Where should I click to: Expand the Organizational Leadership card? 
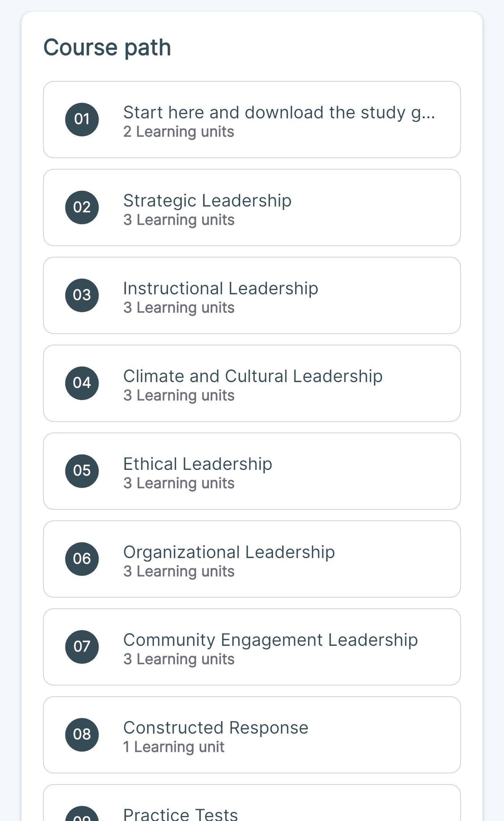(252, 559)
